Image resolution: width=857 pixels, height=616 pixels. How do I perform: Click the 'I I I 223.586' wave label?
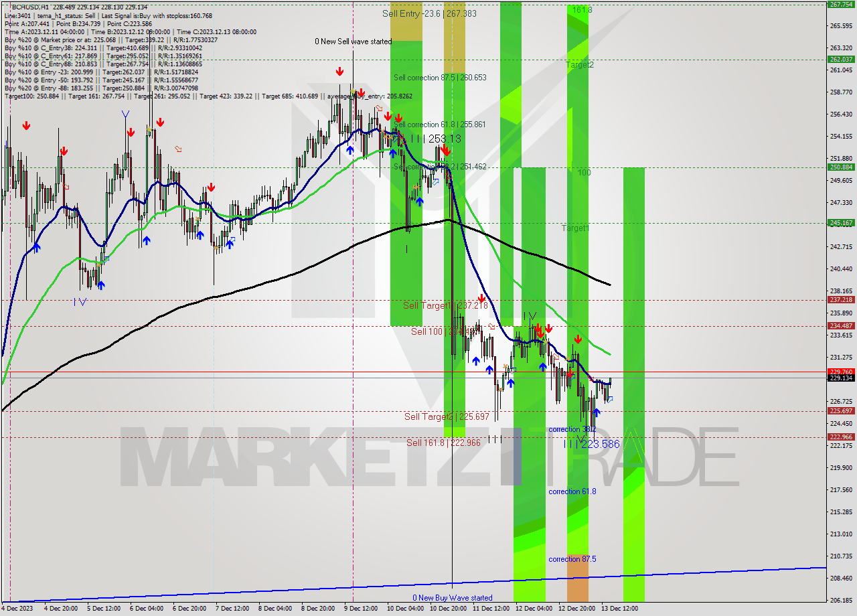pyautogui.click(x=591, y=444)
